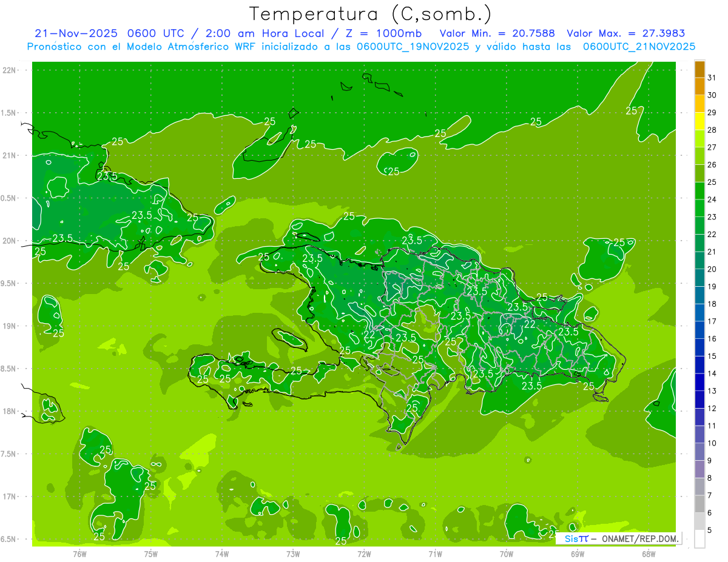
Task: Click the Valor Max. = 27.3983 text
Action: coord(625,33)
